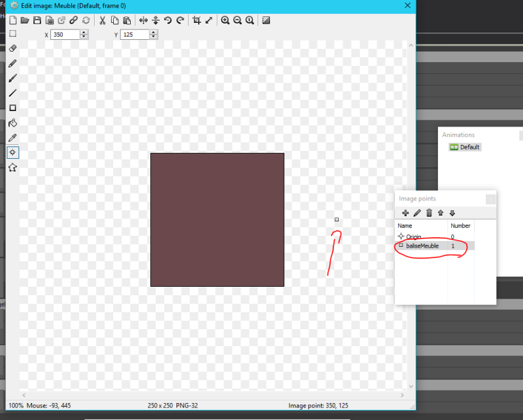Select the Eraser tool

(12, 48)
